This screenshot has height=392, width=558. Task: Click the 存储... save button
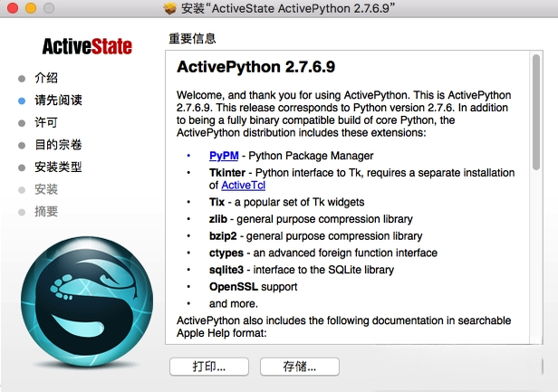pyautogui.click(x=299, y=366)
